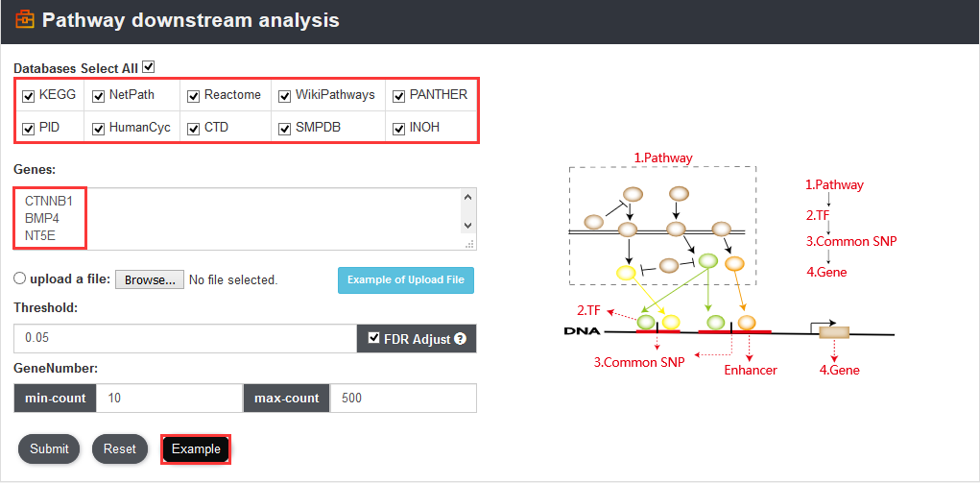This screenshot has width=980, height=484.
Task: Disable the PANTHER database checkbox
Action: [398, 96]
